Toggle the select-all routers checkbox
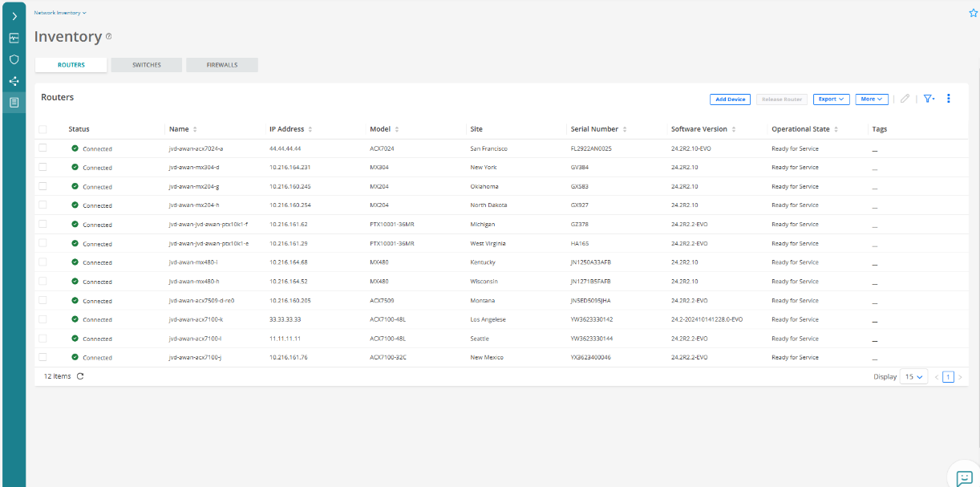Viewport: 980px width, 487px height. [43, 129]
